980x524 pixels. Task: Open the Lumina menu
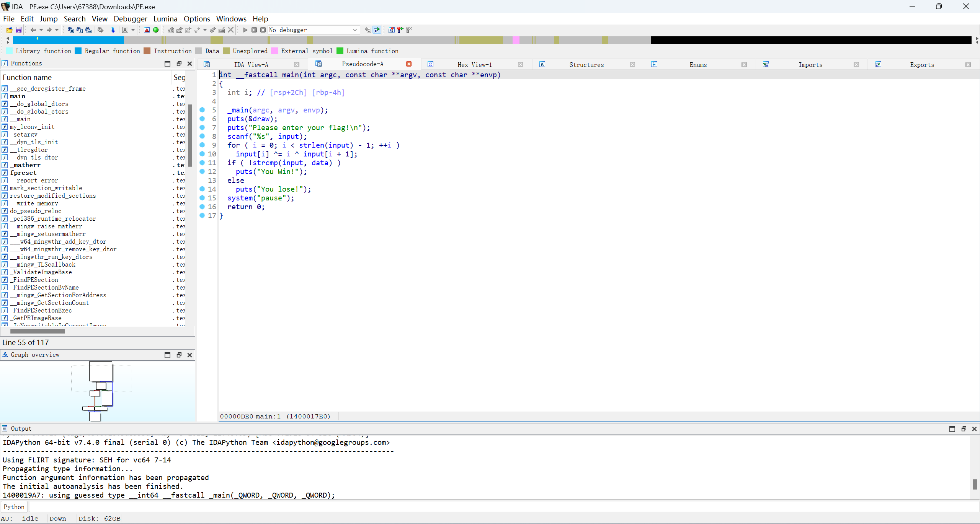coord(165,19)
